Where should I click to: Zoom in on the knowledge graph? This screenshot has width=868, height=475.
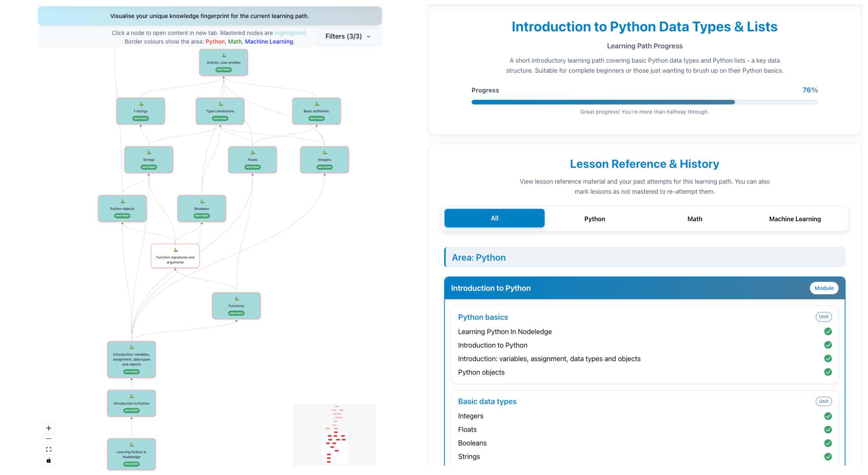click(x=49, y=428)
